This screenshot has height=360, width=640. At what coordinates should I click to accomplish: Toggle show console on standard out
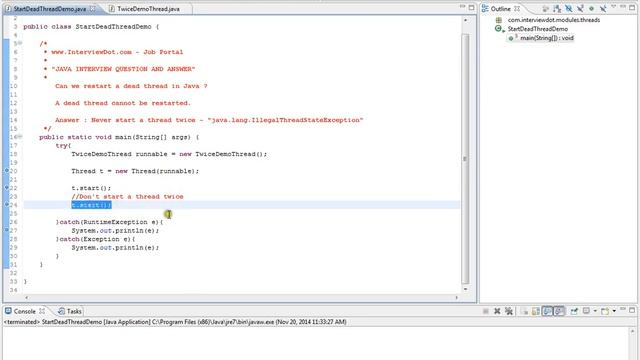(x=547, y=311)
